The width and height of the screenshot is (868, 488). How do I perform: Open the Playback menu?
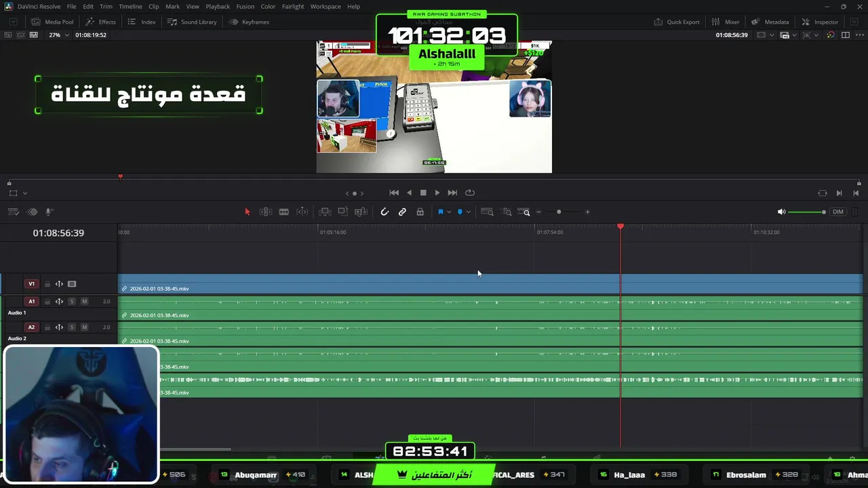coord(218,6)
